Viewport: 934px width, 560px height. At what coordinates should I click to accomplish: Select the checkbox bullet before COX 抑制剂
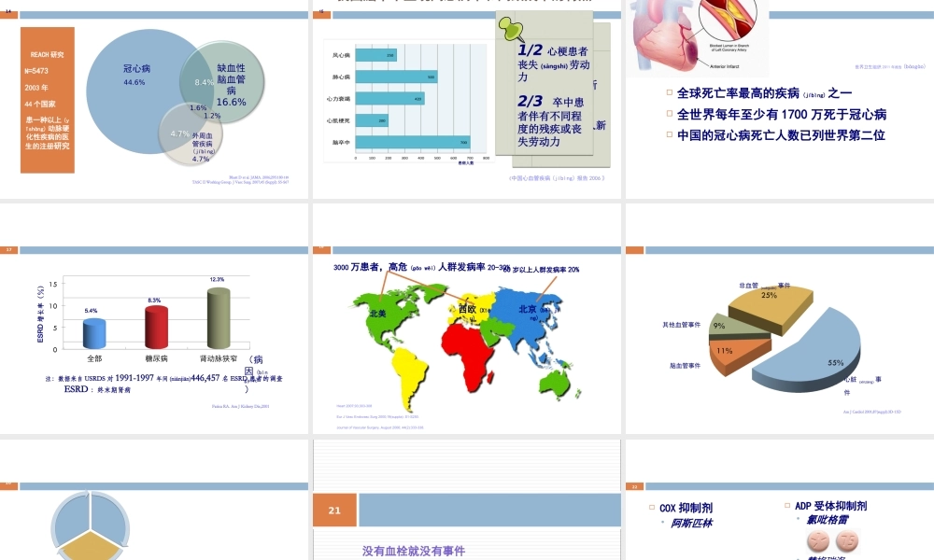pos(649,508)
